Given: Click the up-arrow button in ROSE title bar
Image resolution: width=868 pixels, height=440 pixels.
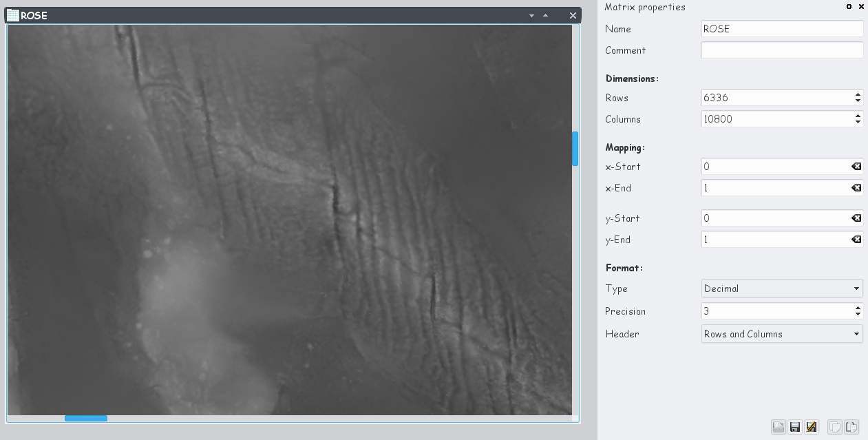Looking at the screenshot, I should click(545, 16).
